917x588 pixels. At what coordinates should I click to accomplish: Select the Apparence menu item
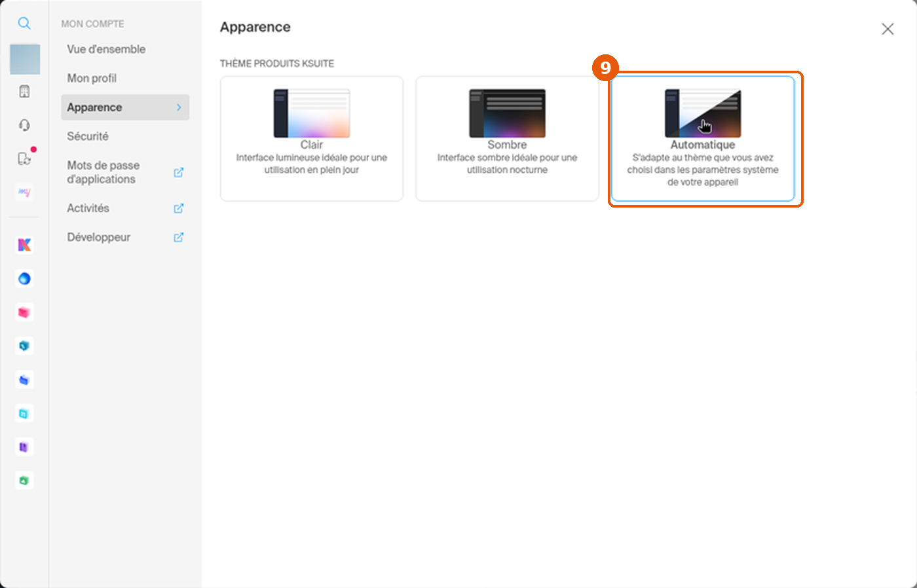coord(125,107)
